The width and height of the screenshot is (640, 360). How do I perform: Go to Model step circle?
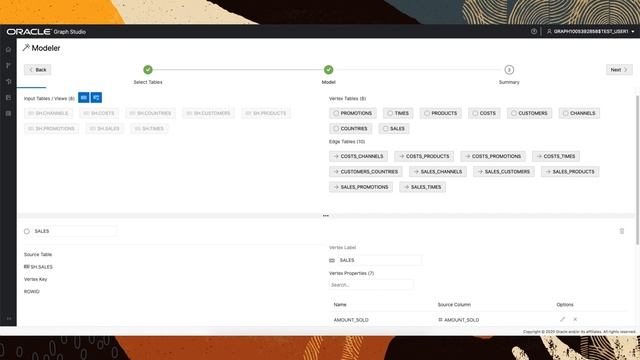click(x=329, y=70)
